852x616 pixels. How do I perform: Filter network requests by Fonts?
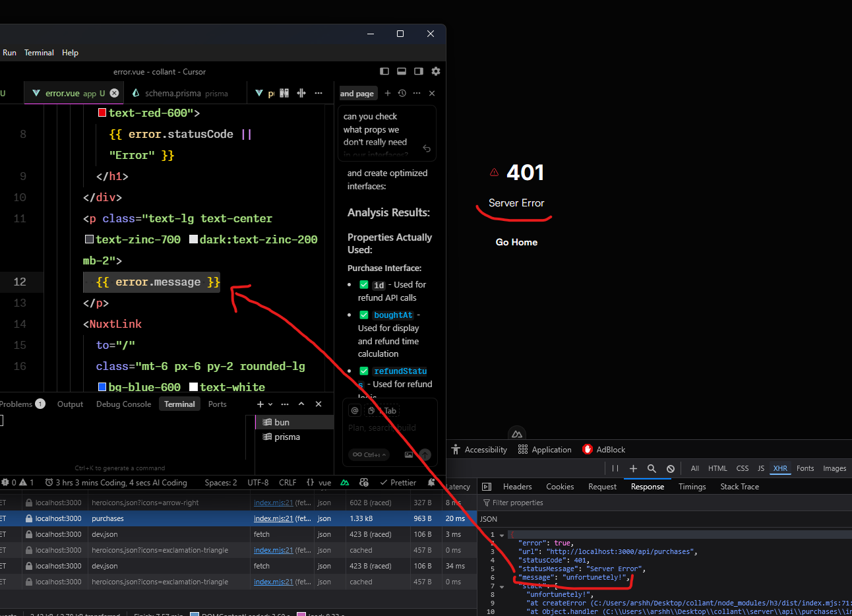pos(805,468)
